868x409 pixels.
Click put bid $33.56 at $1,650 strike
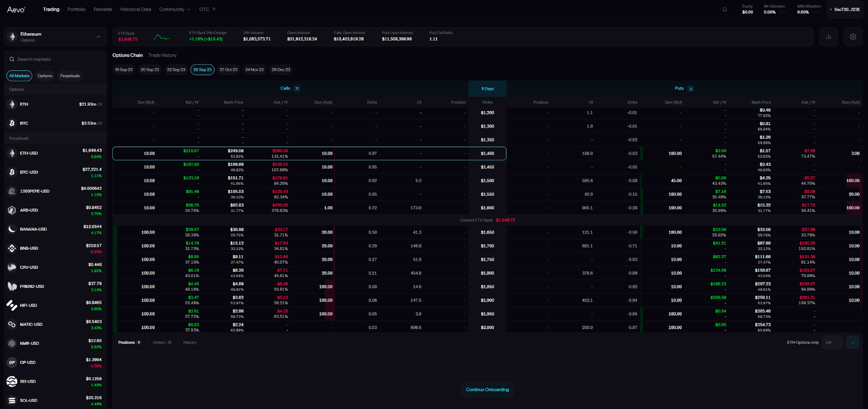click(719, 229)
